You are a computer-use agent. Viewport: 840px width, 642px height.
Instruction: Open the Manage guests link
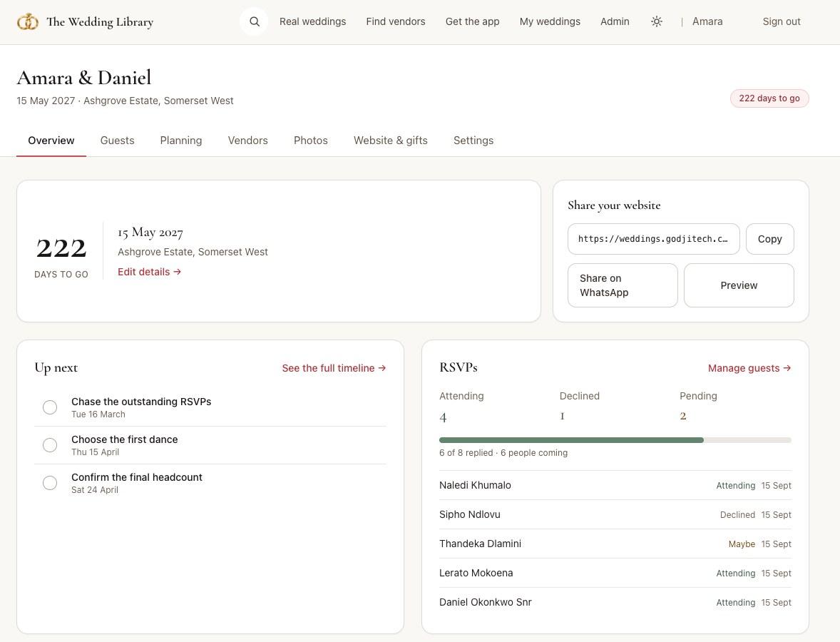pos(749,368)
